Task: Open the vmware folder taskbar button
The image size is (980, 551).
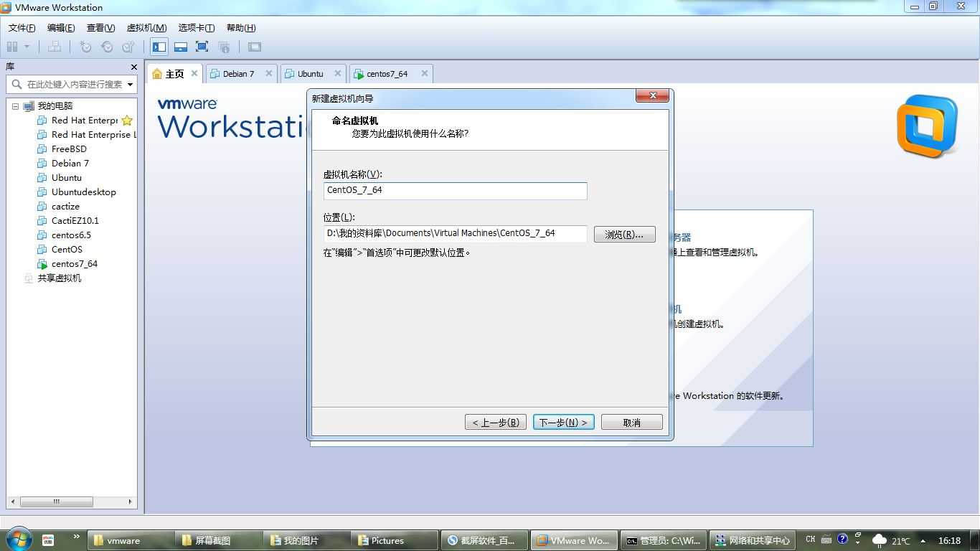Action: pos(131,541)
